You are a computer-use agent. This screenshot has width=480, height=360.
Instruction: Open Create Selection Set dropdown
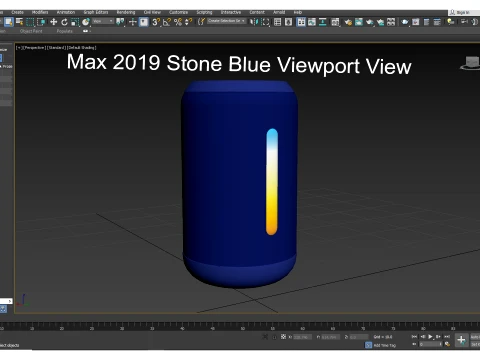pyautogui.click(x=226, y=21)
